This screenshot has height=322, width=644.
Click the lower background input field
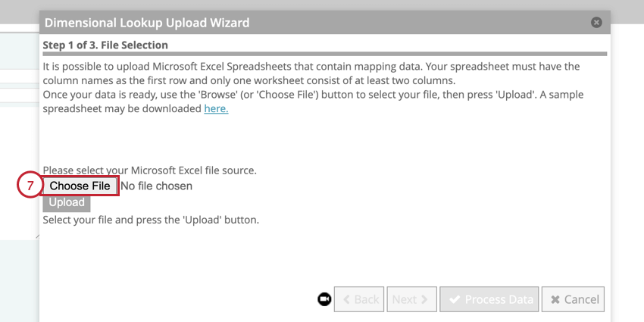(x=19, y=96)
